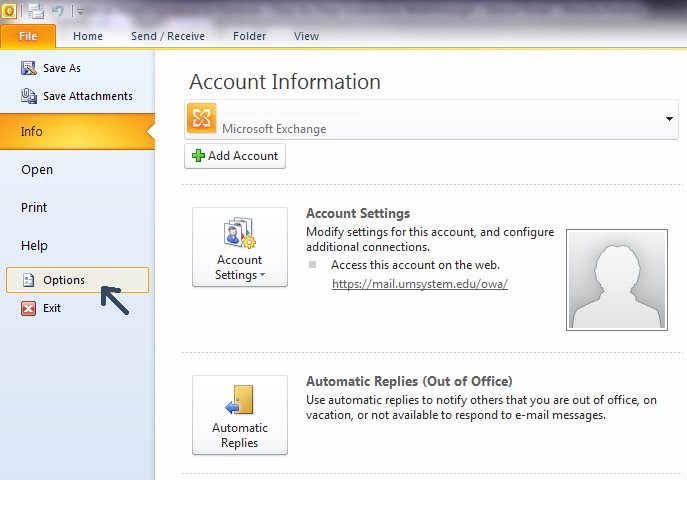The height and width of the screenshot is (512, 687).
Task: Open the File tab
Action: (x=28, y=36)
